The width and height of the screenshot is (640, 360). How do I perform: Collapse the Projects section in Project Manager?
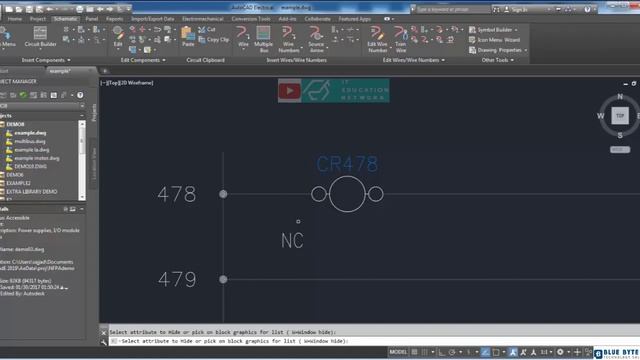coord(82,116)
